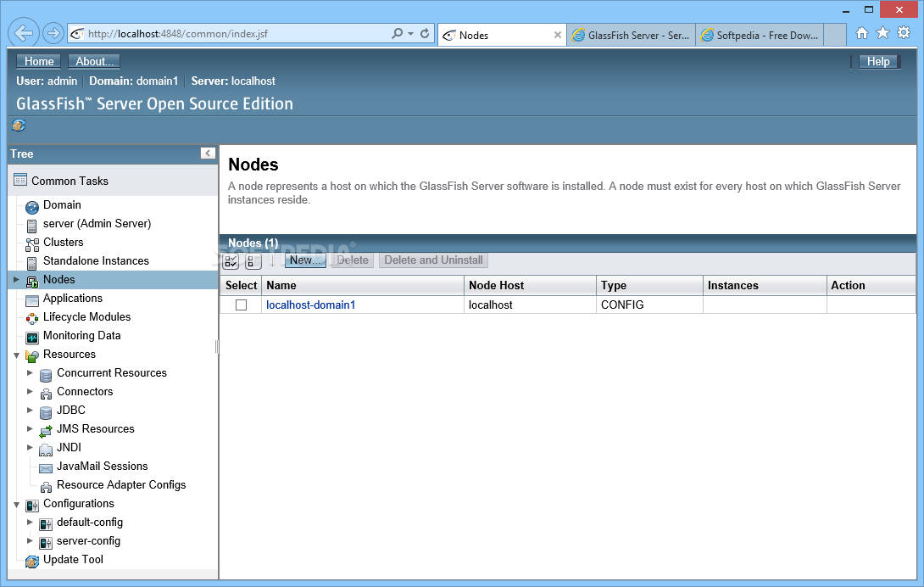
Task: Click the Deselect All icon in Nodes table
Action: [x=253, y=260]
